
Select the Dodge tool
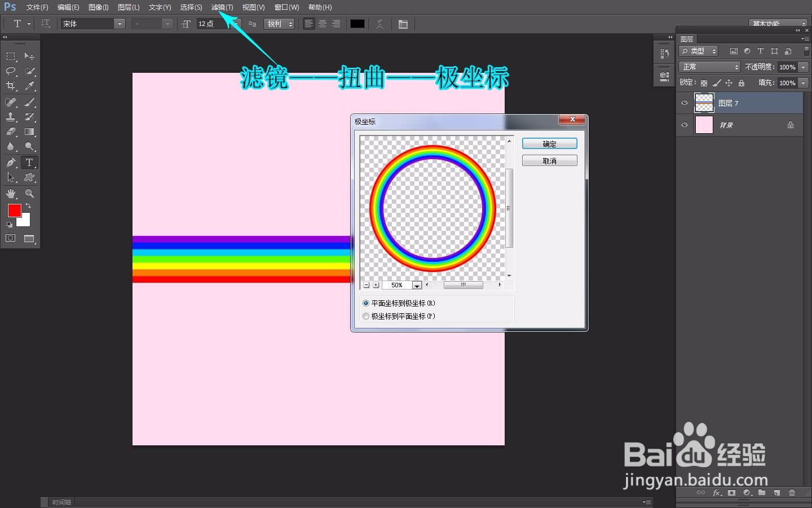tap(29, 146)
